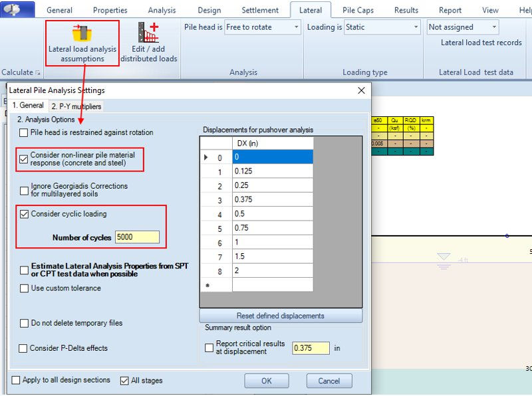Switch to the Design ribbon tab

[x=209, y=10]
